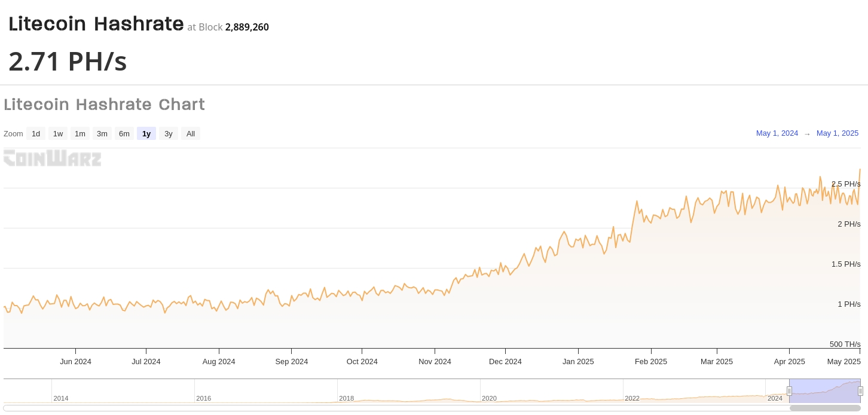868x415 pixels.
Task: Select the 3y zoom range
Action: [x=169, y=133]
